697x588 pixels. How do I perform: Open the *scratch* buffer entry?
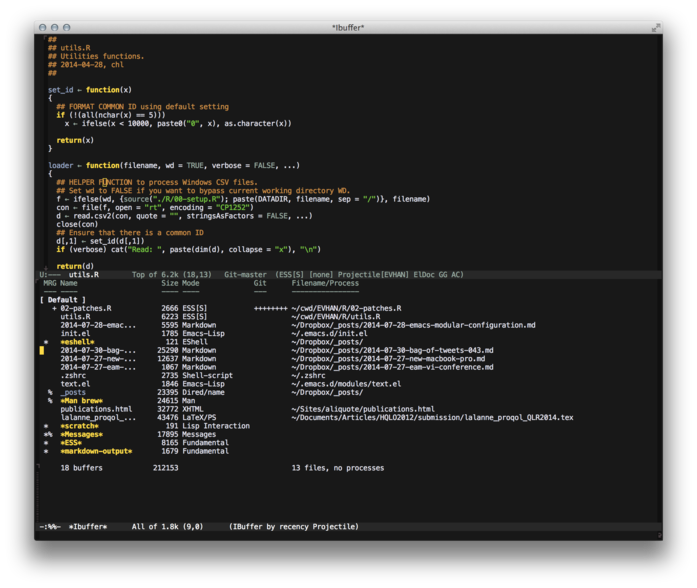coord(80,425)
